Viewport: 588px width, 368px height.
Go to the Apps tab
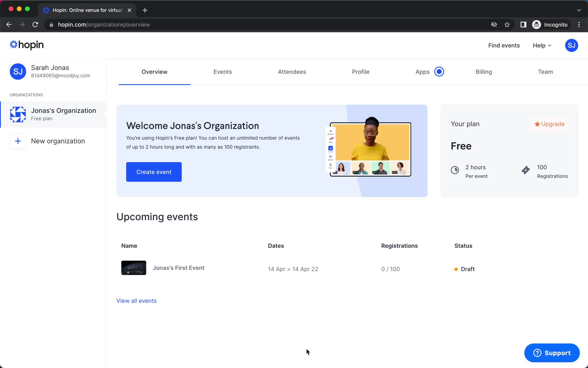[423, 72]
